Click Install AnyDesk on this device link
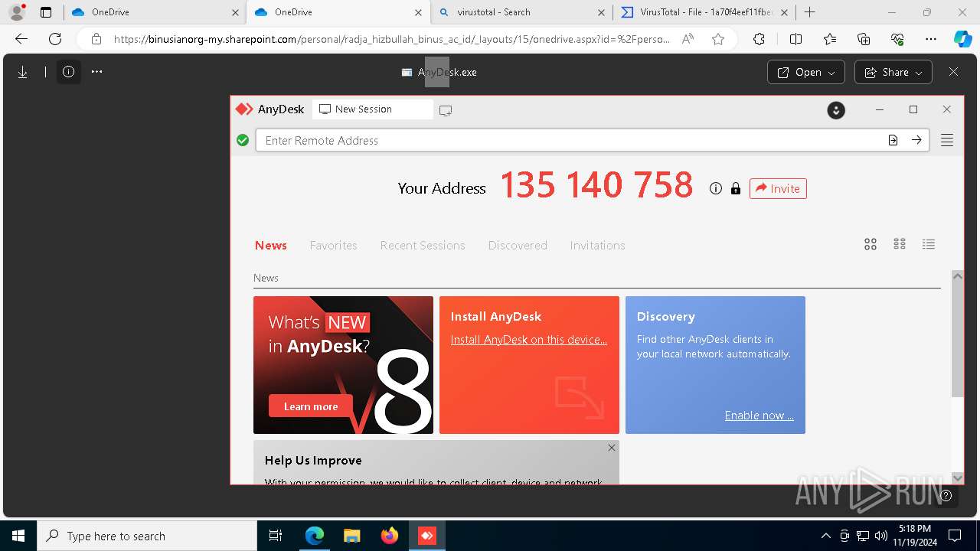980x551 pixels. tap(529, 340)
